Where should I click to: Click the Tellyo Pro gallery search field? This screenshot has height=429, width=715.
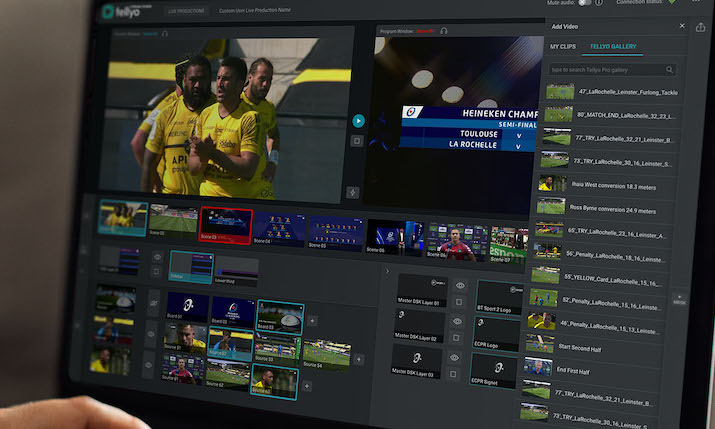(612, 70)
